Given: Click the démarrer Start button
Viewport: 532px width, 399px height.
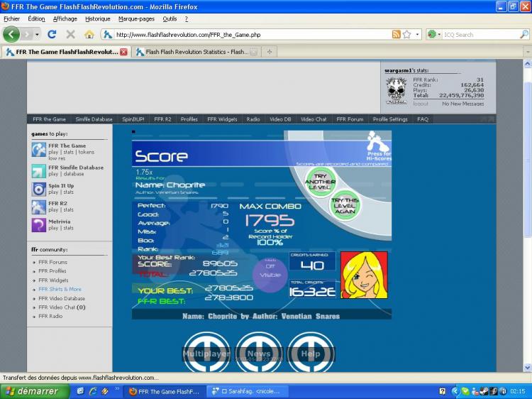Looking at the screenshot, I should tap(33, 391).
